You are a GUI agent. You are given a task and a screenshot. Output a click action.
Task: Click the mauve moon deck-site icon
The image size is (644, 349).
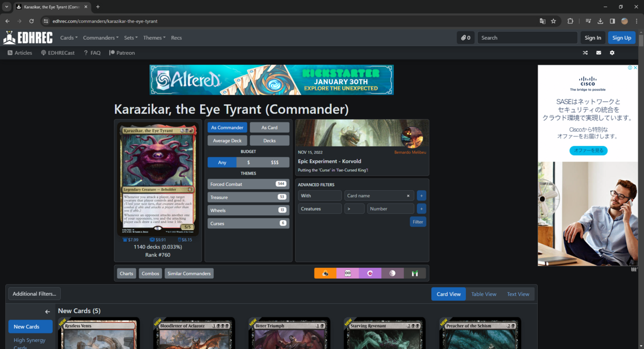(x=392, y=273)
